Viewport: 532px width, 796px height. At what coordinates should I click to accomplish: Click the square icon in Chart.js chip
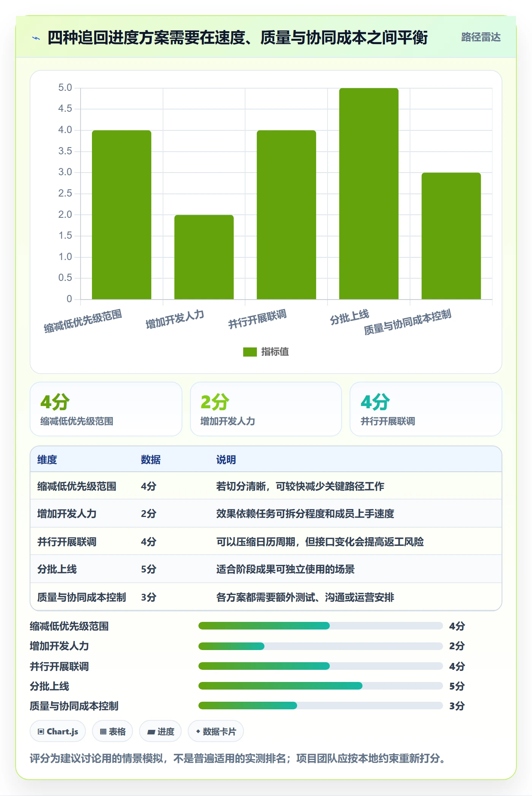click(41, 732)
